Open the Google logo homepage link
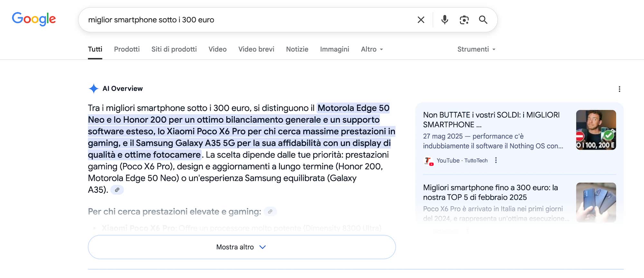644x278 pixels. 34,19
